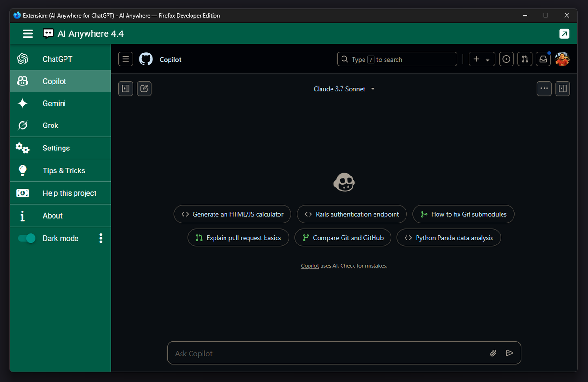This screenshot has height=382, width=588.
Task: Choose Generate an HTML/JS calculator suggestion
Action: point(233,214)
